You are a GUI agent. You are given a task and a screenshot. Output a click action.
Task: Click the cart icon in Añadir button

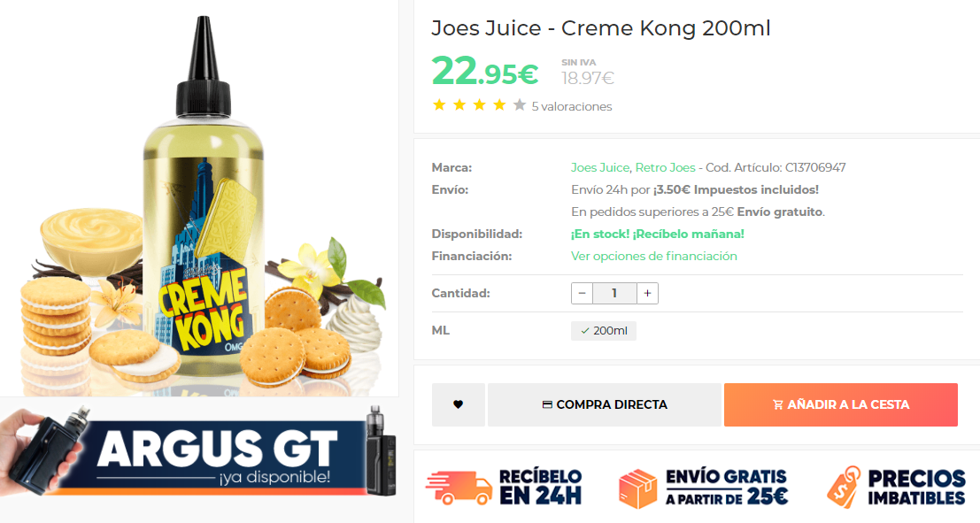(x=777, y=405)
